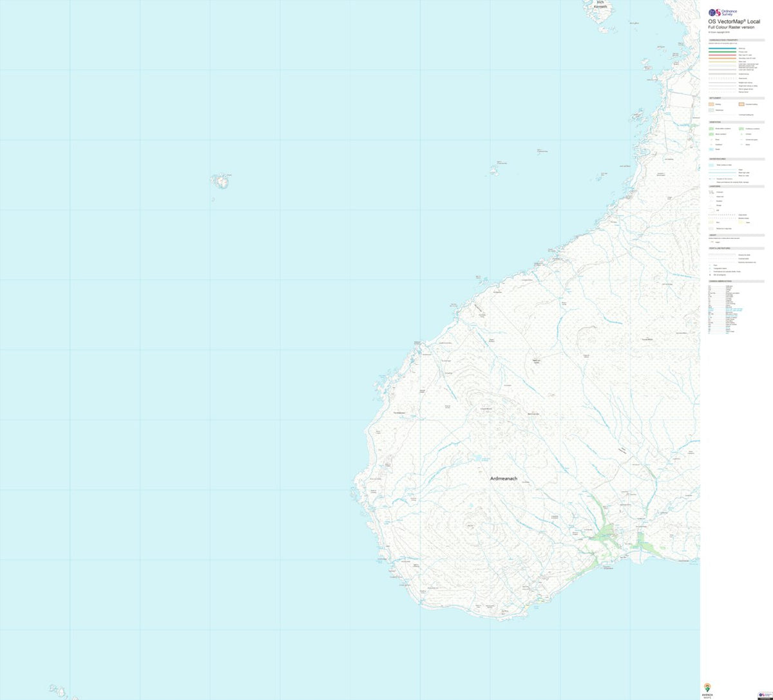Screen dimensions: 773x700
Task: Click the Common Abbreviations section header
Action: (x=737, y=281)
